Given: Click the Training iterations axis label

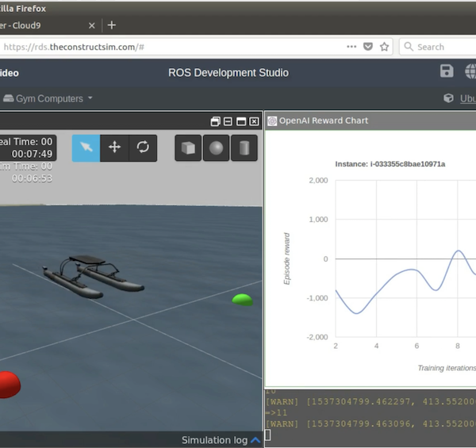Looking at the screenshot, I should click(447, 368).
